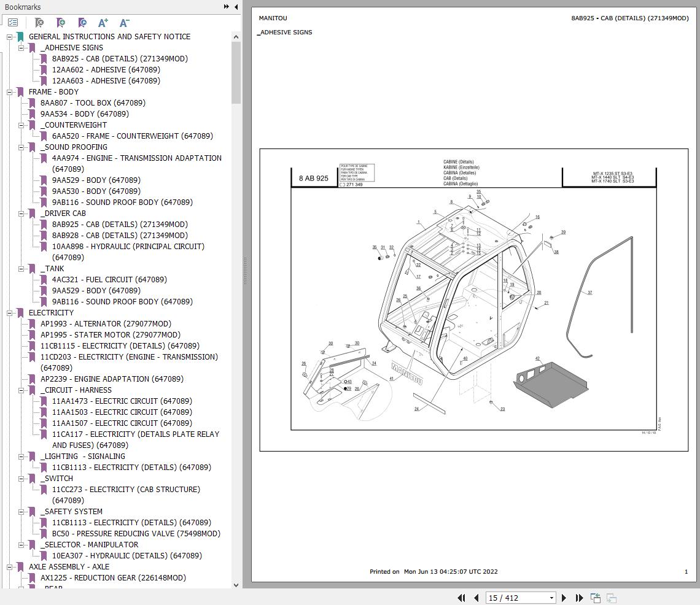Delete the selected bookmark
This screenshot has height=605, width=700.
(38, 23)
